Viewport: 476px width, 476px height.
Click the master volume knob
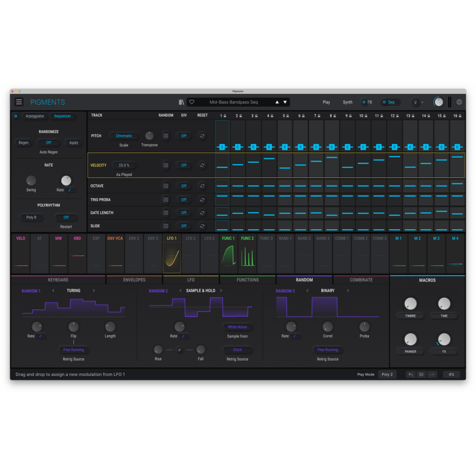(x=439, y=102)
